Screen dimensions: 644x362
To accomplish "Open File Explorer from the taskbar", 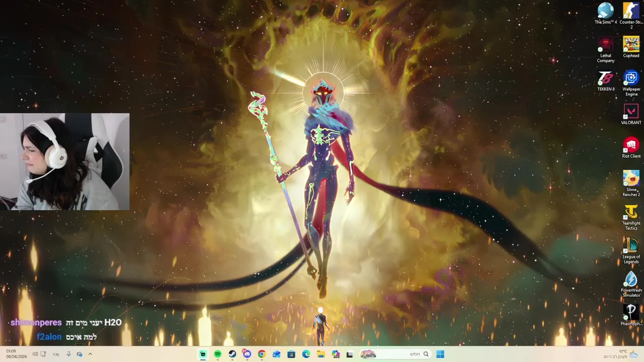I will click(320, 354).
